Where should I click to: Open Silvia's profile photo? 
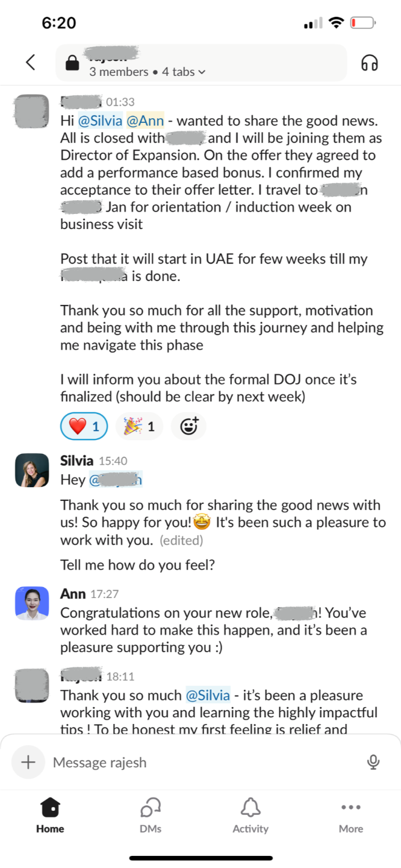coord(32,470)
